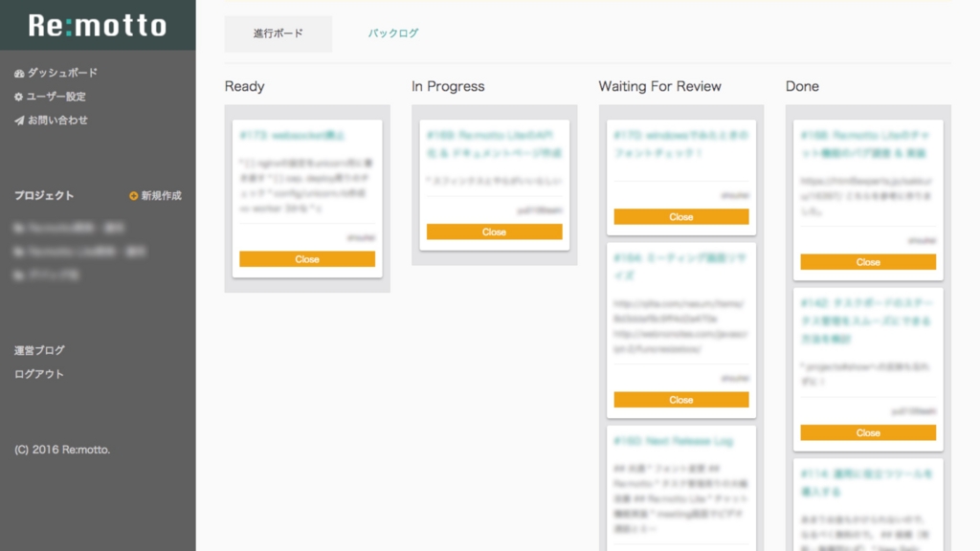Screen dimensions: 980x551
Task: Click the Re:motto logo
Action: [98, 25]
